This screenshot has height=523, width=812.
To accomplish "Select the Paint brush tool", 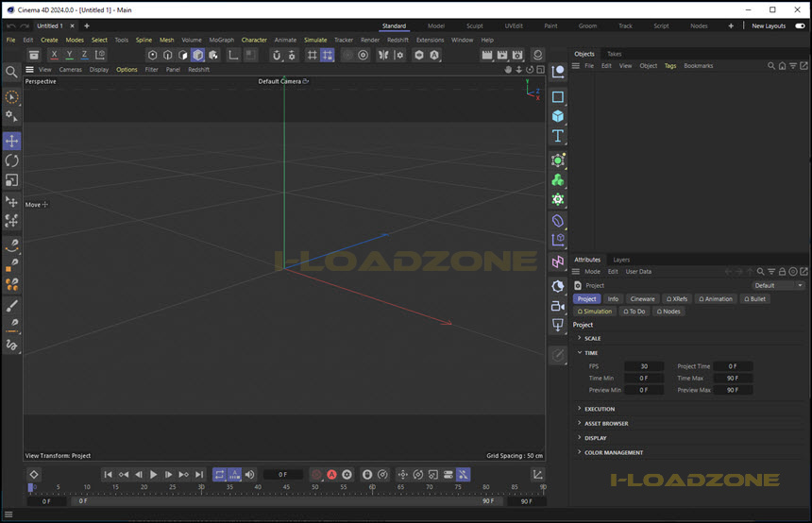I will [x=11, y=306].
